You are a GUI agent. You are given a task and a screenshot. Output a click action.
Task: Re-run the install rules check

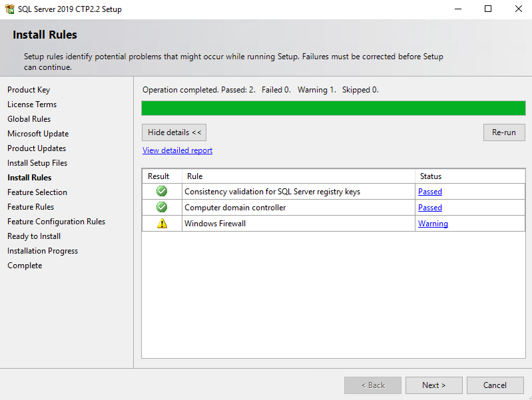pyautogui.click(x=504, y=132)
